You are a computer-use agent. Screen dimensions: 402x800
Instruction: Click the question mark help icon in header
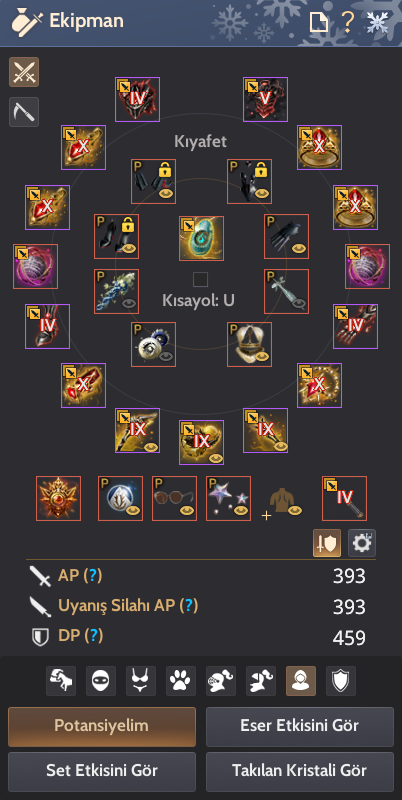point(347,22)
